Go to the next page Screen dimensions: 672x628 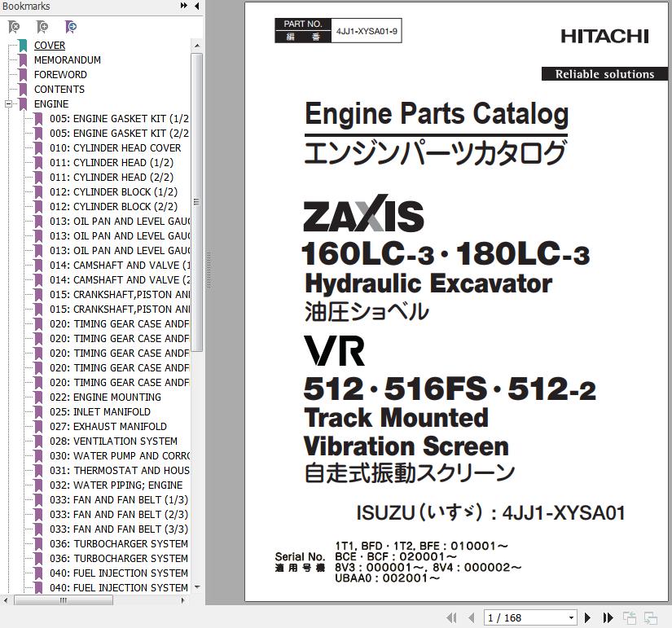(x=588, y=618)
